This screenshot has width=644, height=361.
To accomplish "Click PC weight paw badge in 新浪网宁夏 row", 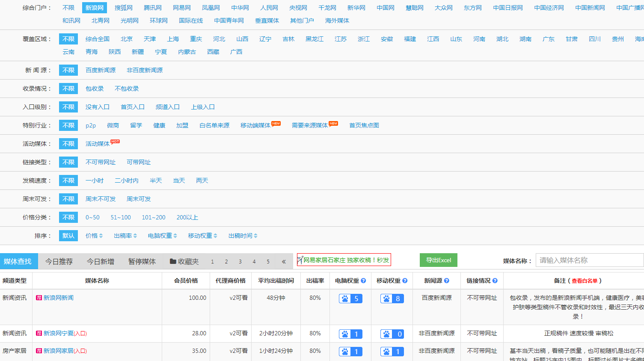I will (x=350, y=334).
